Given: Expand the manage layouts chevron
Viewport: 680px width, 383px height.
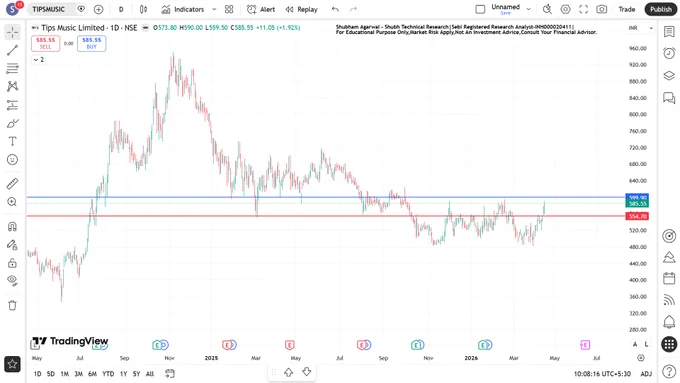Looking at the screenshot, I should 528,9.
